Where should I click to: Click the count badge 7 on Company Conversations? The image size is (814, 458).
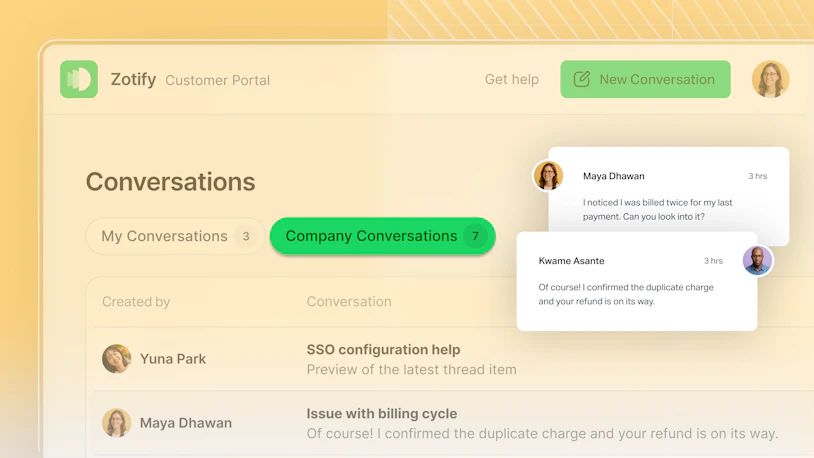coord(475,236)
